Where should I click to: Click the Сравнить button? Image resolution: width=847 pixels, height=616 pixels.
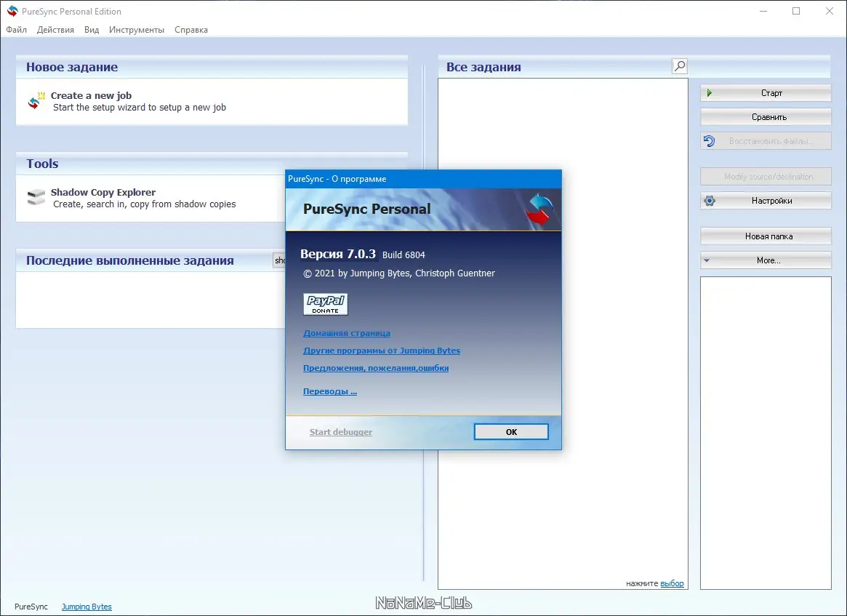[766, 116]
